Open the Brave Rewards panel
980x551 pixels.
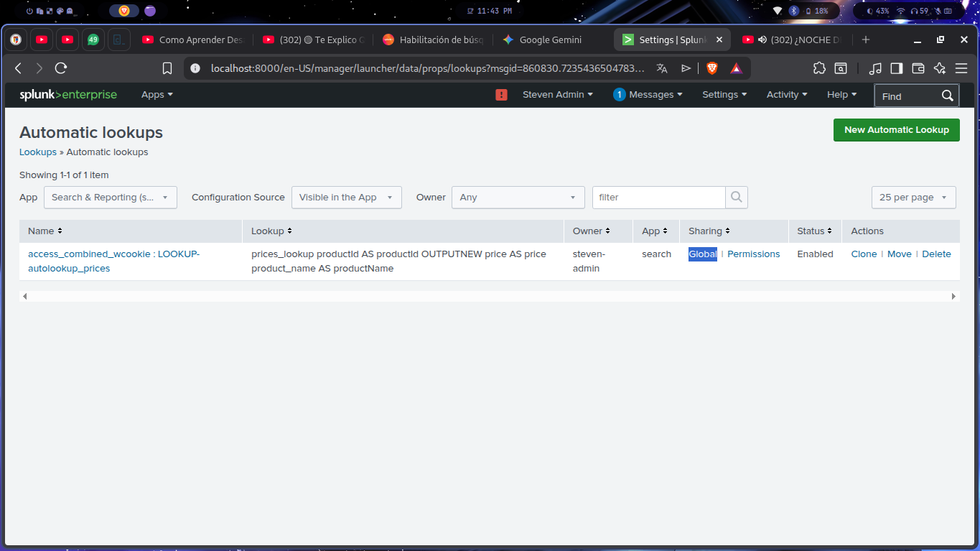(736, 68)
